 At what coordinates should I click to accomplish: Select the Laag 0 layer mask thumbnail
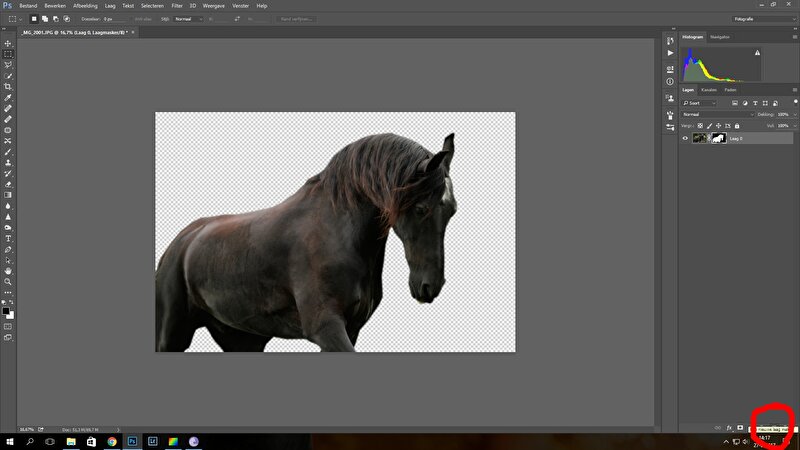pyautogui.click(x=719, y=138)
